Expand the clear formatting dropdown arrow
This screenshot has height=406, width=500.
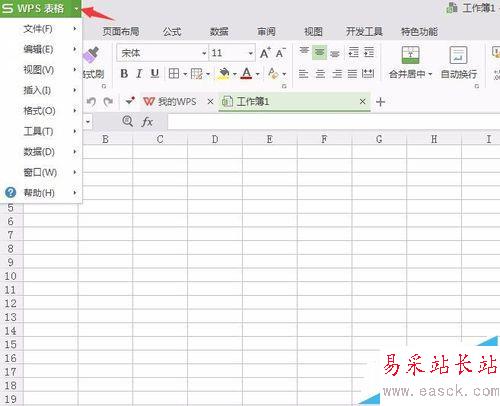[284, 74]
